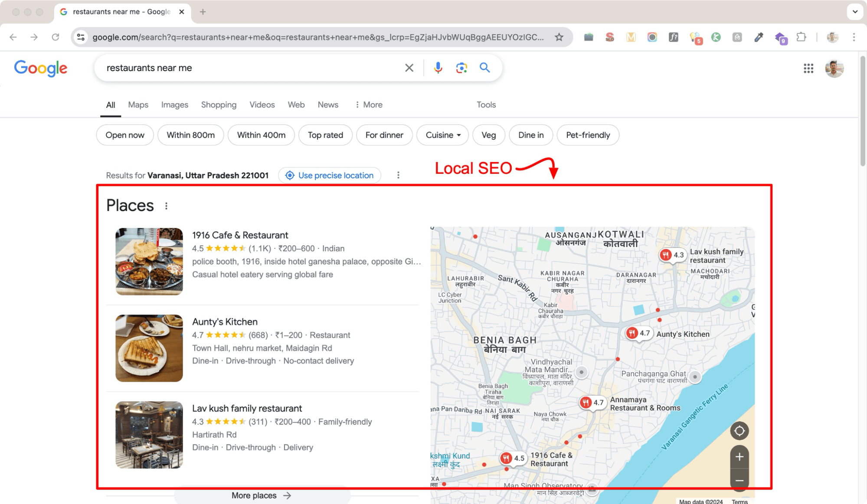Clear the search query with the X icon
This screenshot has height=504, width=867.
coord(409,68)
